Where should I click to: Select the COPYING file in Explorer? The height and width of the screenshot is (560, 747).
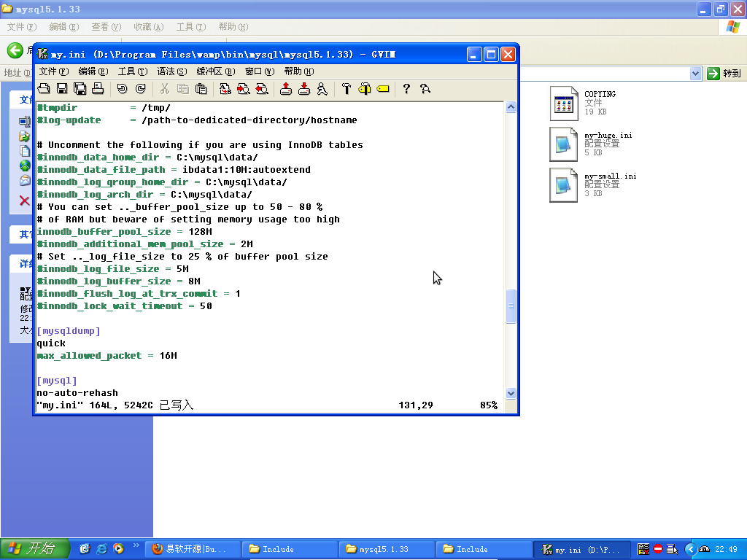point(564,104)
